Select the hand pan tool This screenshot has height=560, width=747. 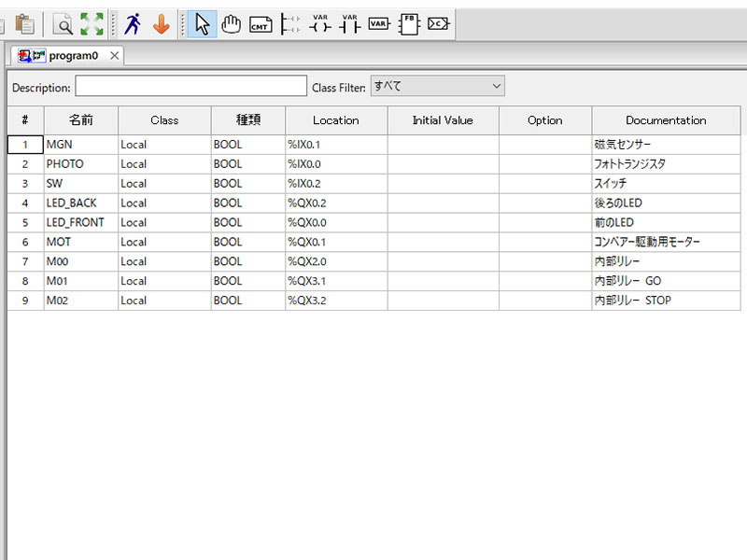click(x=231, y=24)
